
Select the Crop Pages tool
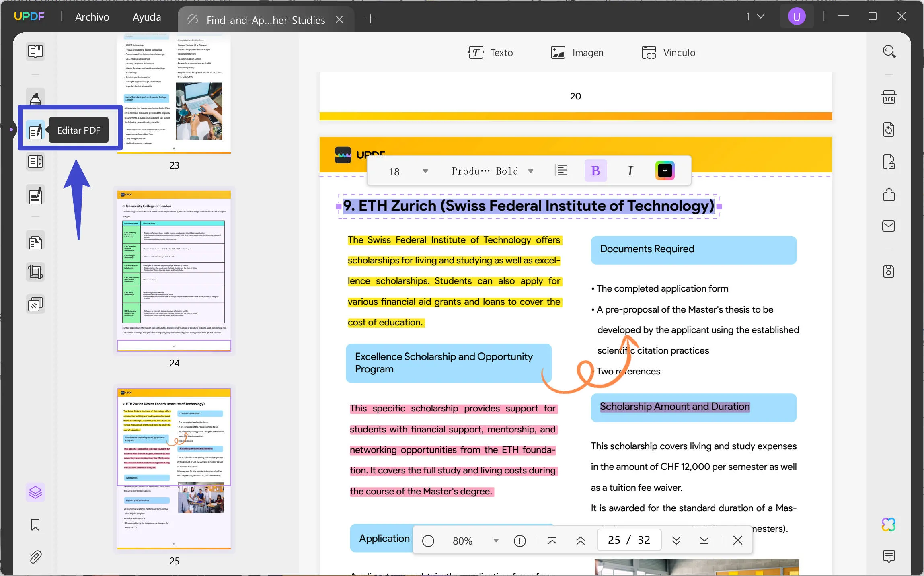pyautogui.click(x=35, y=272)
